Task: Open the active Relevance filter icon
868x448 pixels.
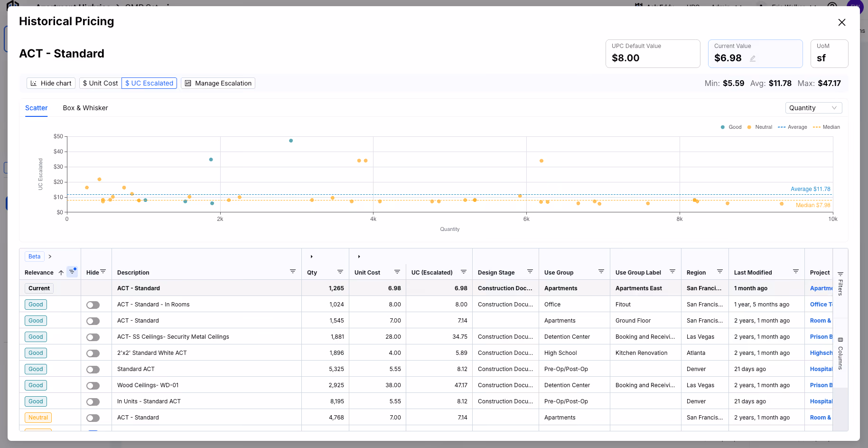Action: (x=72, y=272)
